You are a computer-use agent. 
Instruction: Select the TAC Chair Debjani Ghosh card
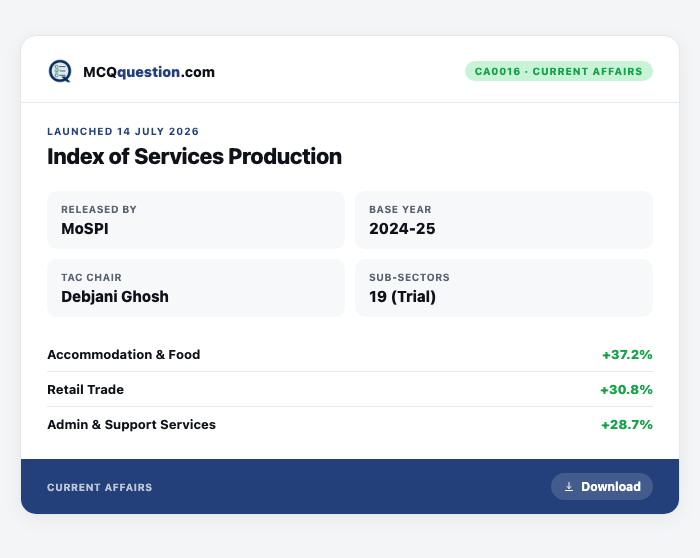tap(196, 288)
